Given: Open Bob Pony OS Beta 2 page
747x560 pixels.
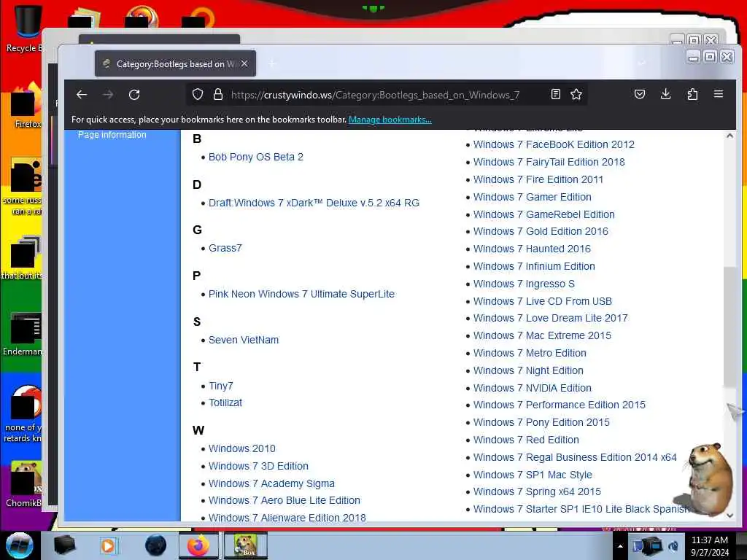Looking at the screenshot, I should click(x=256, y=157).
